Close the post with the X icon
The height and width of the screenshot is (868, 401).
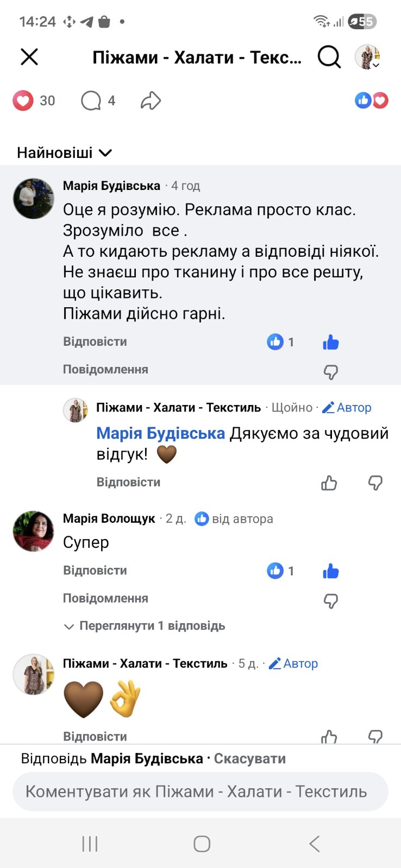click(x=29, y=56)
